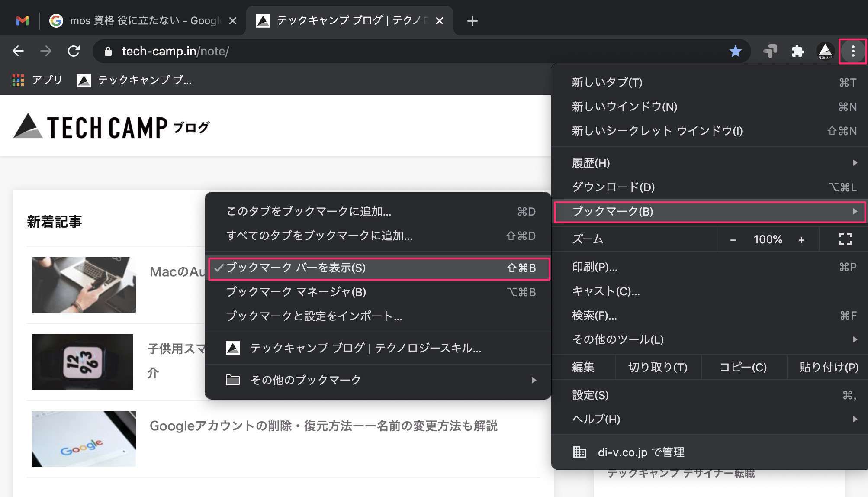
Task: Open テックキャンプ ブログ bookmark in submenu
Action: coord(377,348)
